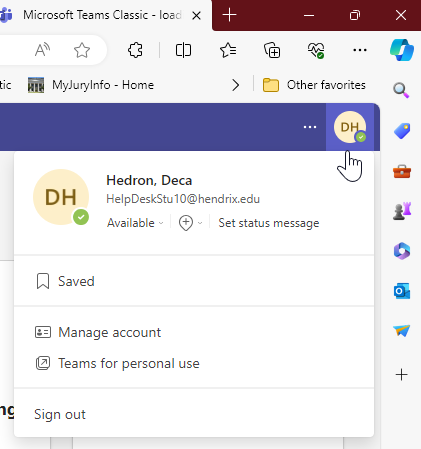Screen dimensions: 421x449
Task: Expand the work location dropdown
Action: tap(190, 223)
